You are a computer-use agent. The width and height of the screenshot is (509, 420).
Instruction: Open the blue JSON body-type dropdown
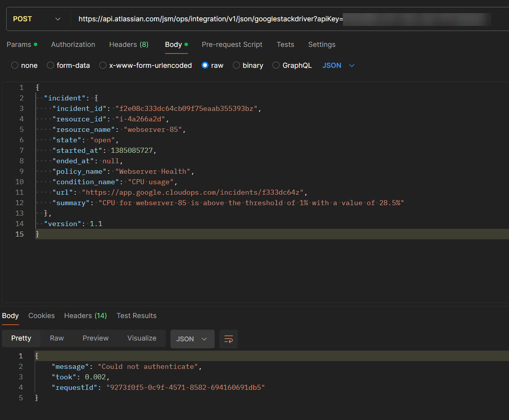click(x=338, y=66)
